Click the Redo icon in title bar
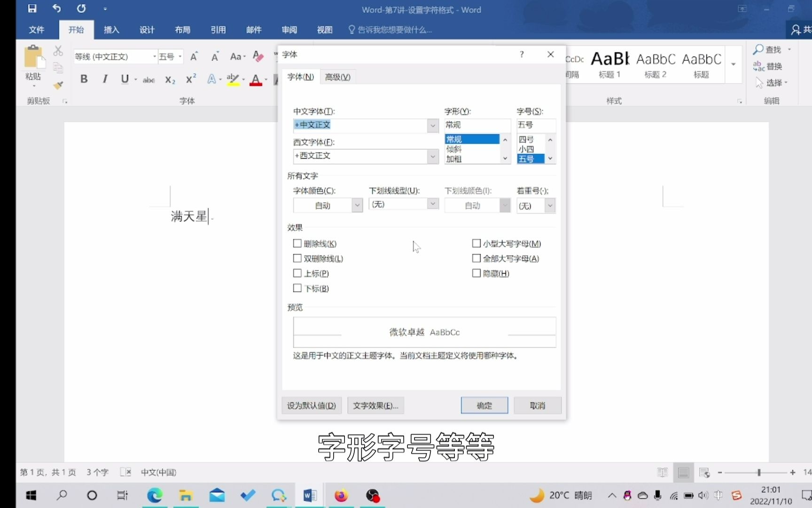The height and width of the screenshot is (508, 812). click(81, 8)
